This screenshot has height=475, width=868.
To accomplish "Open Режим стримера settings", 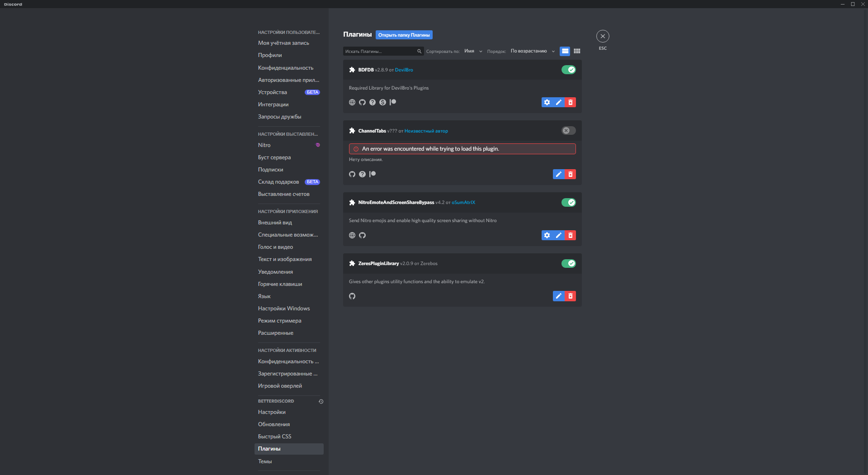I will (289, 321).
